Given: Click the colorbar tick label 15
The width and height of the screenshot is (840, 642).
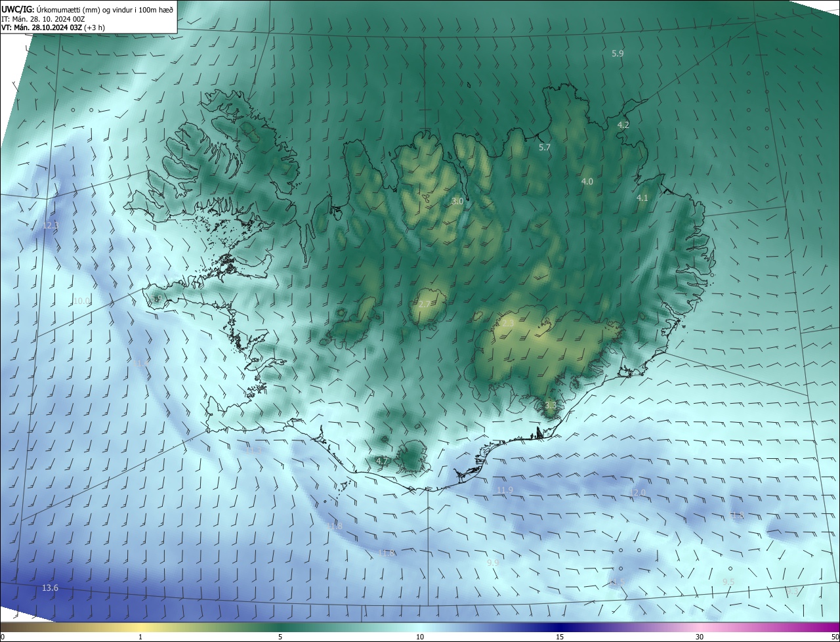Looking at the screenshot, I should 560,637.
